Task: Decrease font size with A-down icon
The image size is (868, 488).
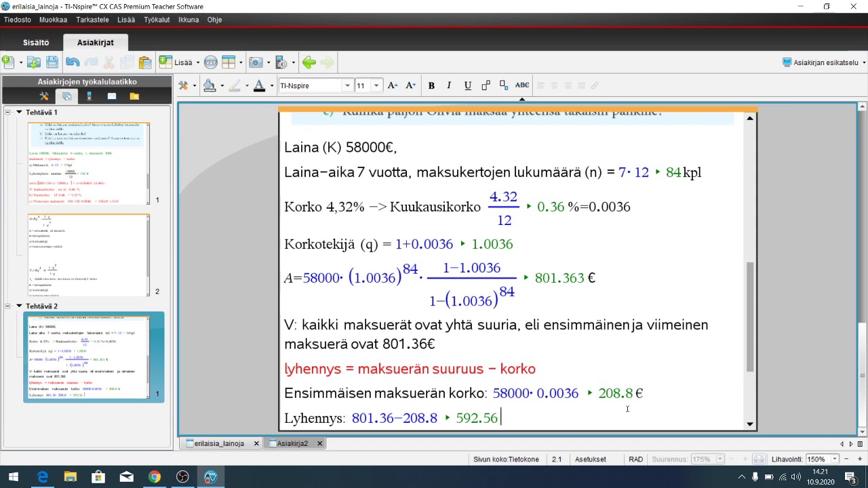Action: click(410, 85)
